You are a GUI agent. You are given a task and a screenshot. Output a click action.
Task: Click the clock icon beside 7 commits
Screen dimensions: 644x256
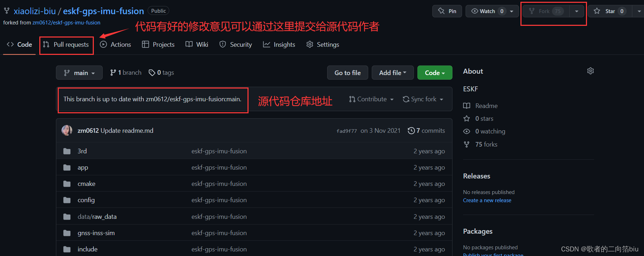click(x=411, y=131)
